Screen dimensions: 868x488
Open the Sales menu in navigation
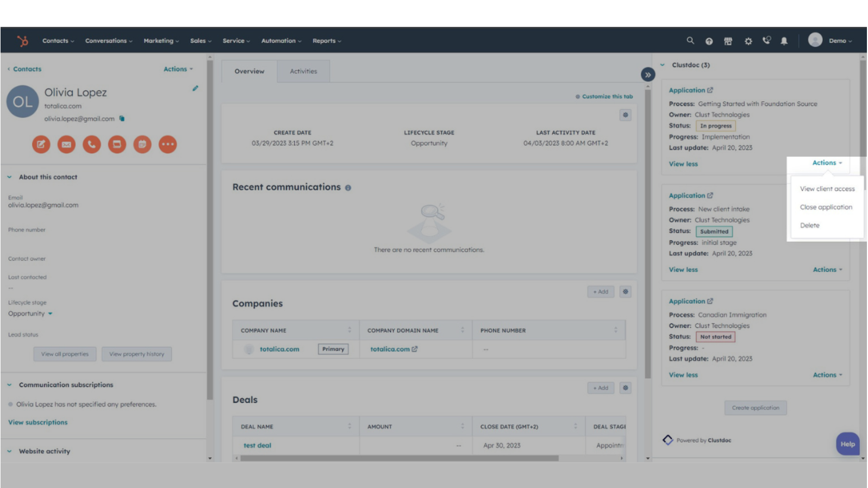click(x=200, y=41)
